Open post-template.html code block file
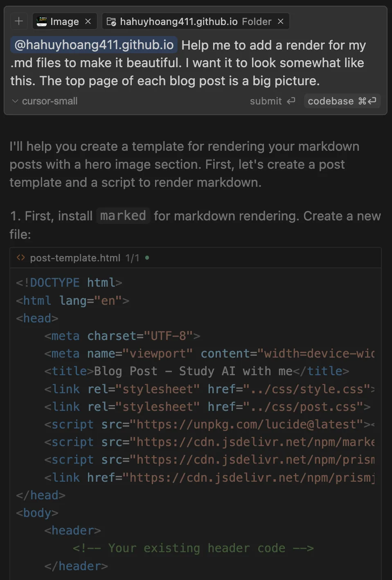The width and height of the screenshot is (392, 580). 75,258
